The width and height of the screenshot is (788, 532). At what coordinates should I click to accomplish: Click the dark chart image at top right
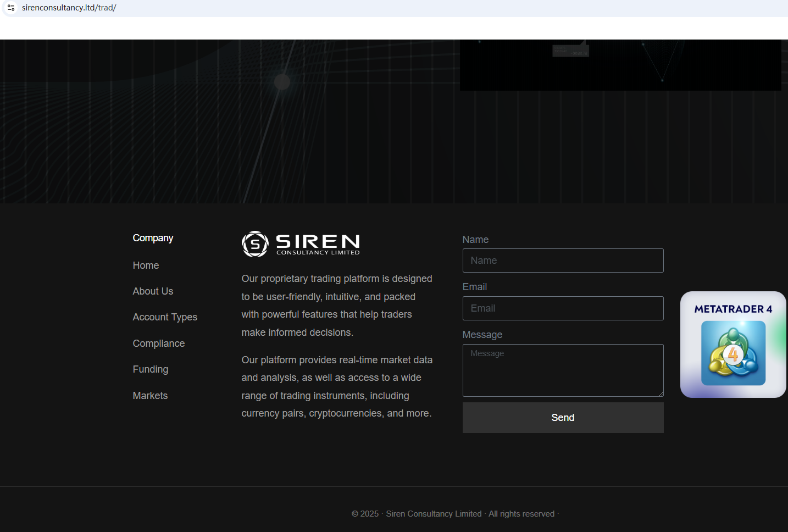click(x=620, y=65)
